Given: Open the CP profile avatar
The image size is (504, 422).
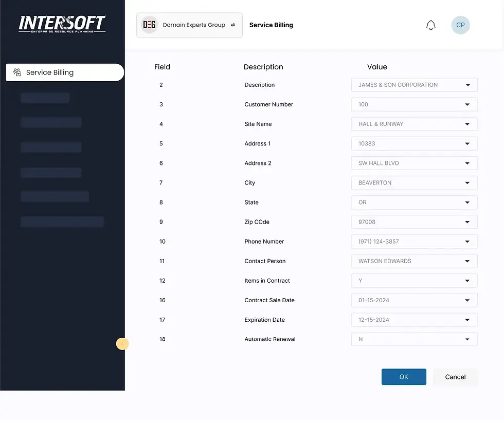Looking at the screenshot, I should click(460, 25).
